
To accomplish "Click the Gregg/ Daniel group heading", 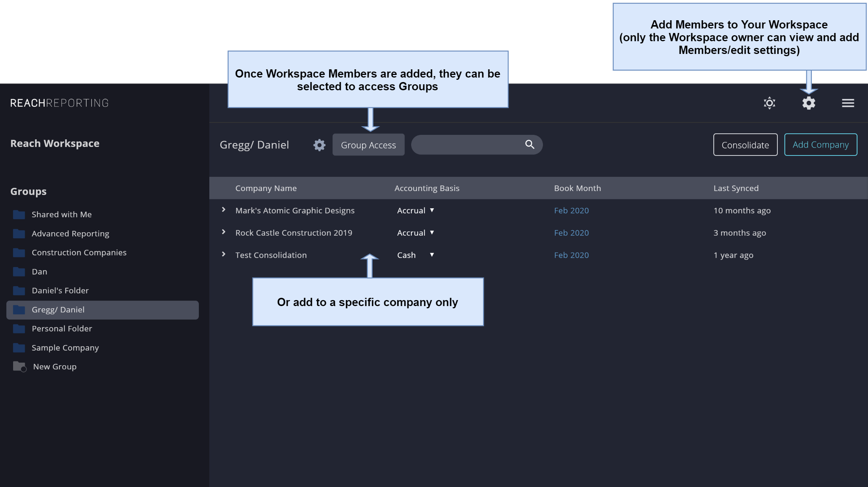I will 254,145.
